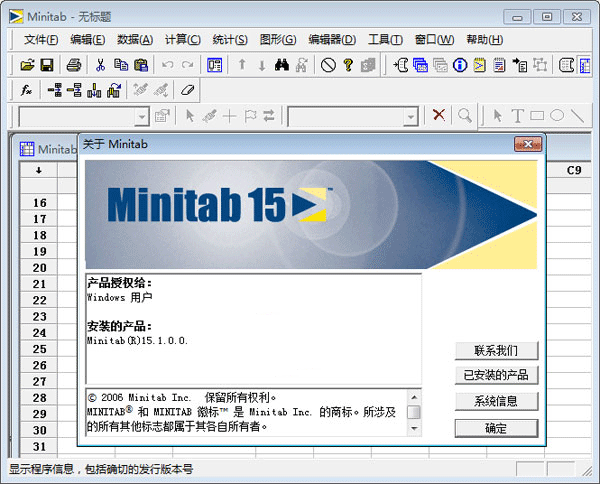Select worksheet row header 25
The width and height of the screenshot is (600, 484).
(x=39, y=349)
